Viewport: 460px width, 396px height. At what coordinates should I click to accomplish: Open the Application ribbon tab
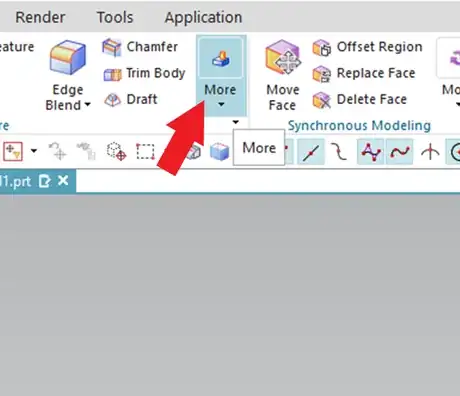tap(203, 17)
